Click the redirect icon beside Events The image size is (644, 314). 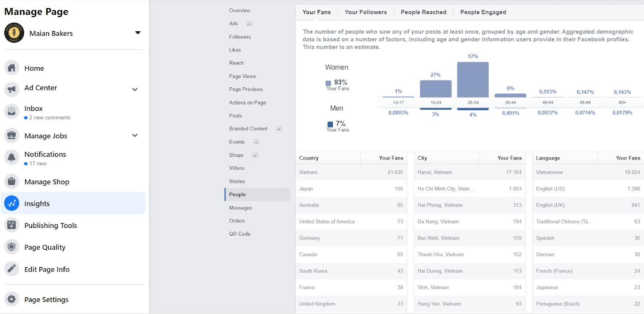point(256,142)
